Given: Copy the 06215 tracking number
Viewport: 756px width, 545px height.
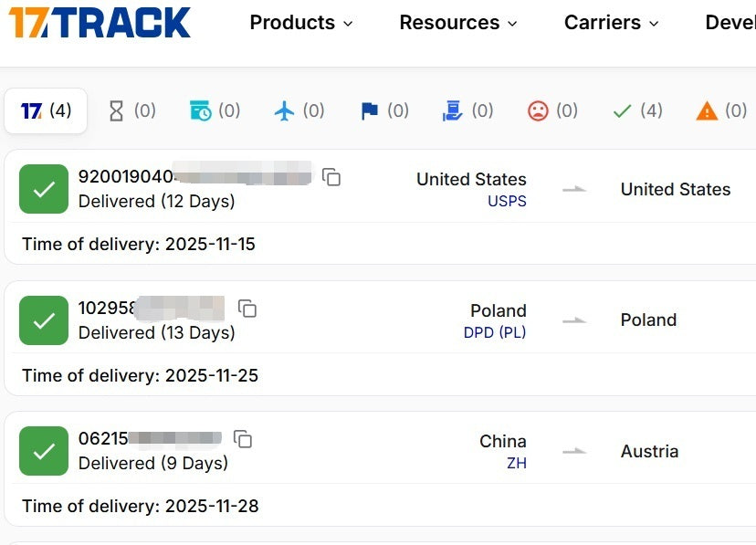Looking at the screenshot, I should 243,439.
